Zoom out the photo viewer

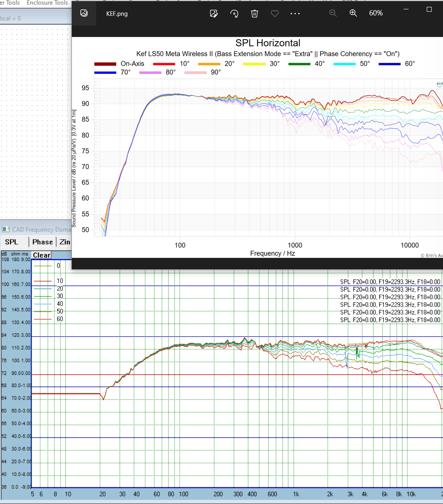[333, 13]
